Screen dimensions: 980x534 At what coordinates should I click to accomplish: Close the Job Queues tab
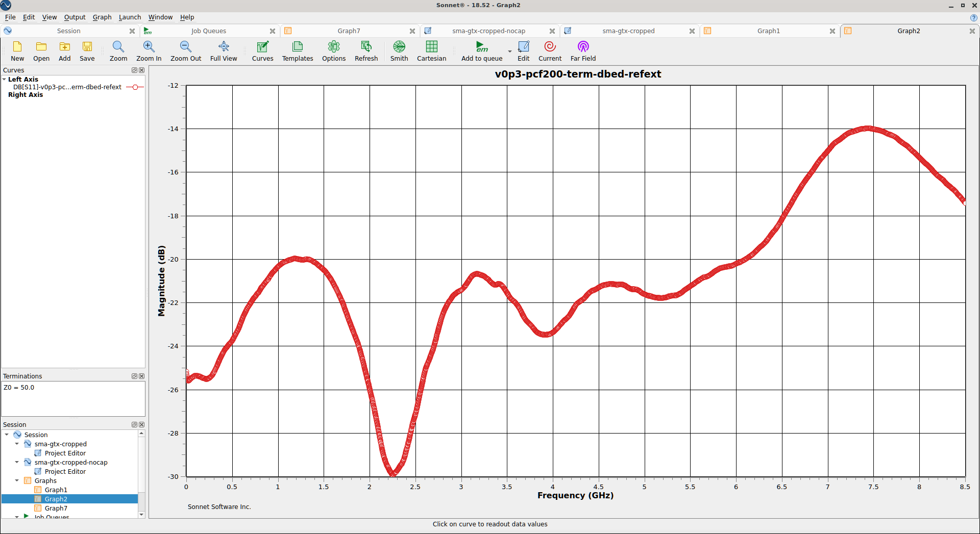pyautogui.click(x=273, y=31)
